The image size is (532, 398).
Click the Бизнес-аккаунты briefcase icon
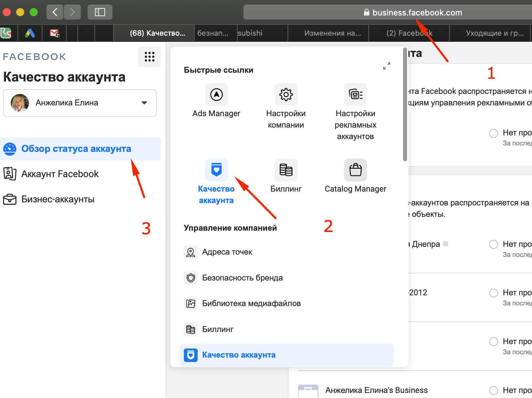pos(10,199)
